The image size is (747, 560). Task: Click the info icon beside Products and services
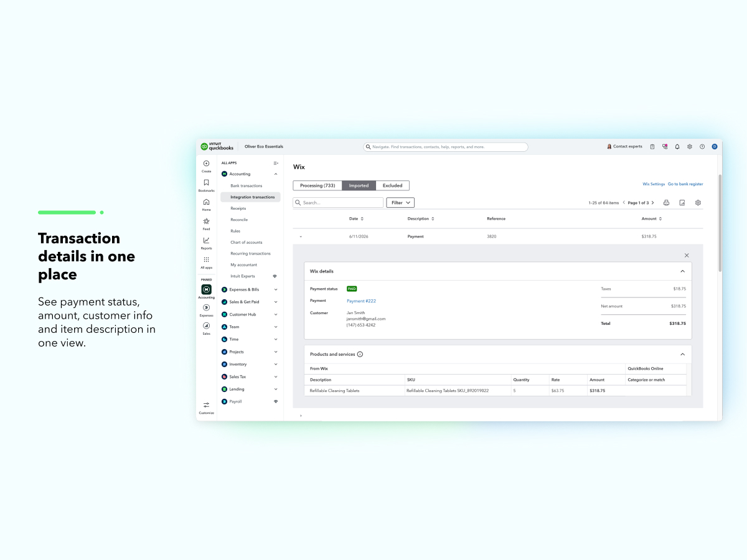click(360, 354)
